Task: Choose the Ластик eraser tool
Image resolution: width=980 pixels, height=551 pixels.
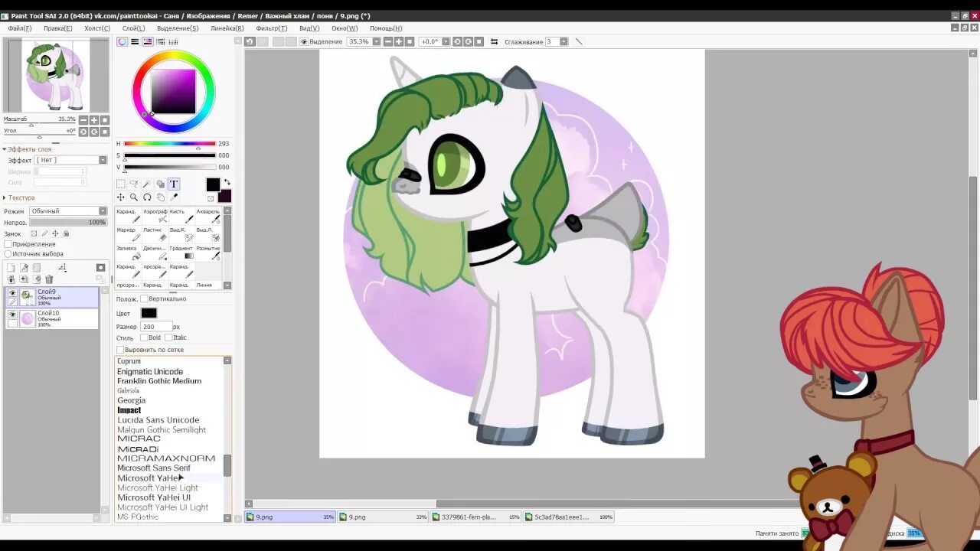Action: (155, 234)
